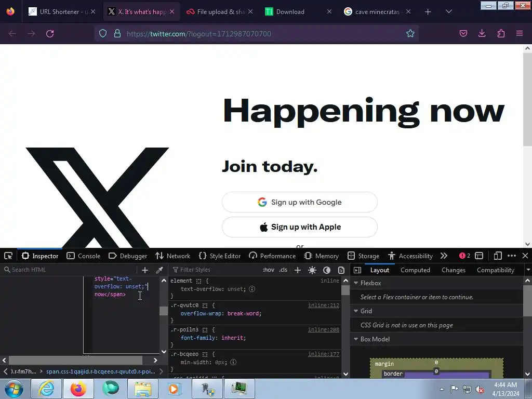The width and height of the screenshot is (532, 399).
Task: Toggle dark color scheme simulation
Action: tap(327, 270)
